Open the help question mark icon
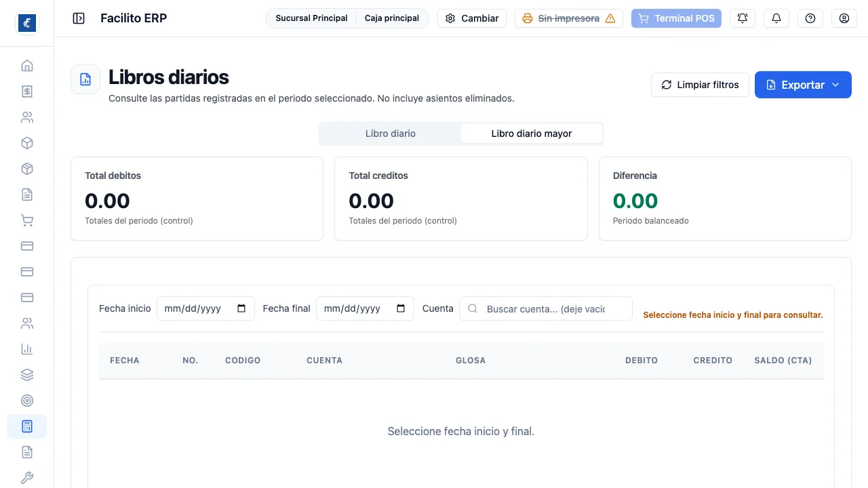 pos(810,18)
